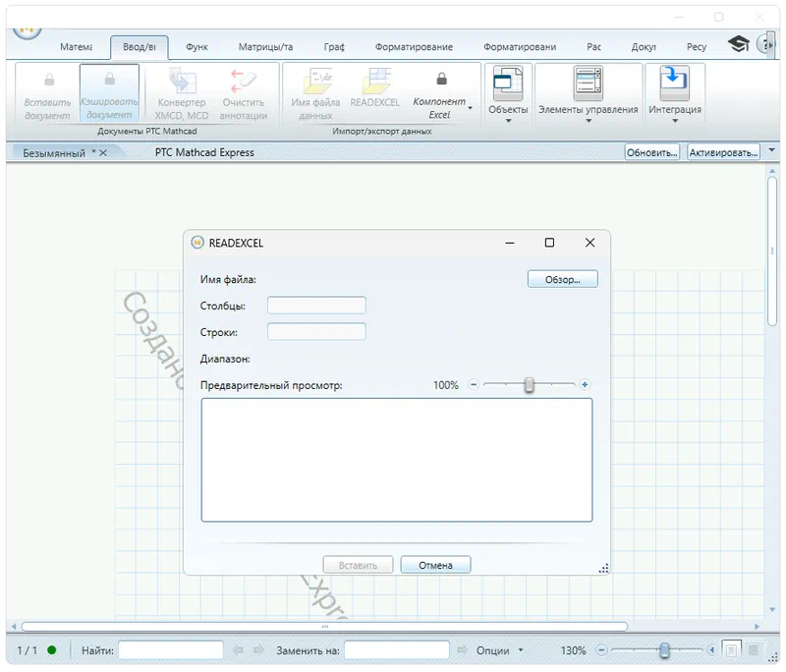
Task: Close the READEXCEL dialog
Action: (x=590, y=243)
